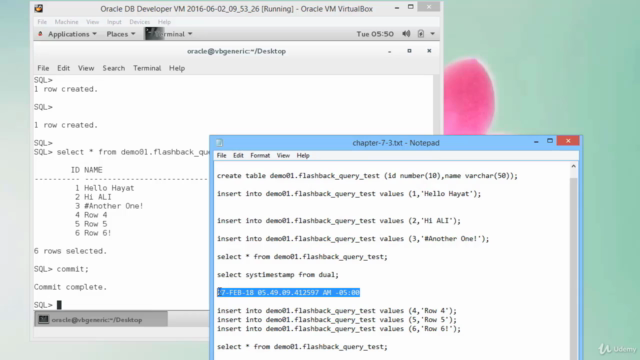This screenshot has width=640, height=360.
Task: Open the terminal window Edit menu
Action: [63, 68]
